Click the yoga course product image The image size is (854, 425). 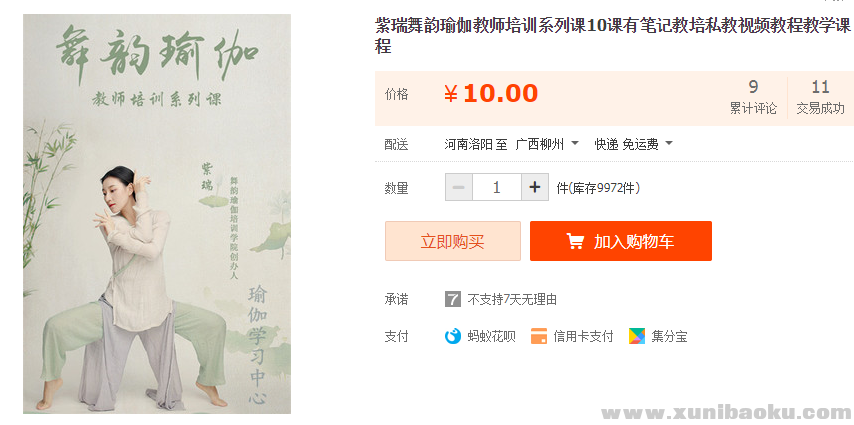click(x=157, y=214)
